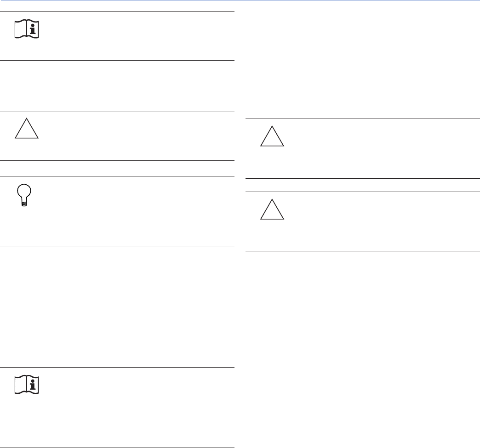The height and width of the screenshot is (448, 480).
Task: Click the blue header line at the page top
Action: click(240, 1)
